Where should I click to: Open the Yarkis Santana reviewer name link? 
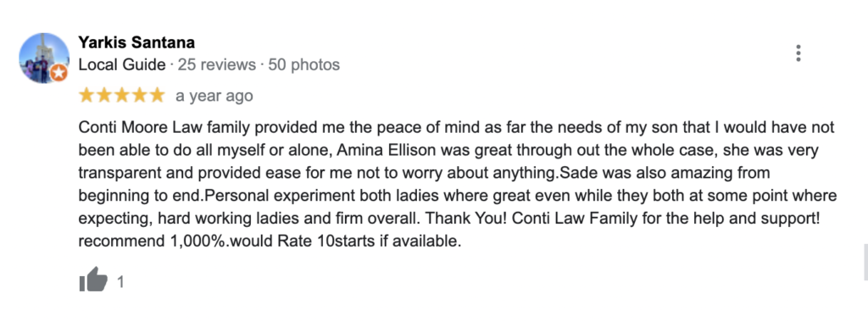(136, 42)
